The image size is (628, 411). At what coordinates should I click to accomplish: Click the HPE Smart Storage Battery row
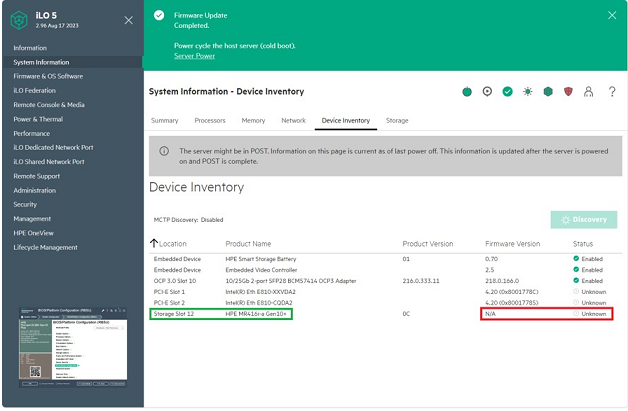pos(386,259)
